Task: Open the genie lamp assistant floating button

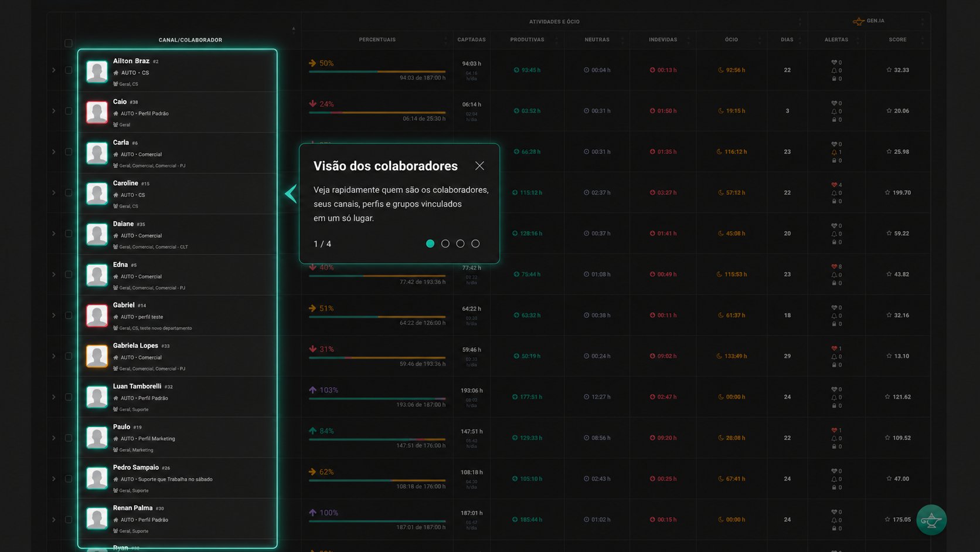Action: coord(931,520)
